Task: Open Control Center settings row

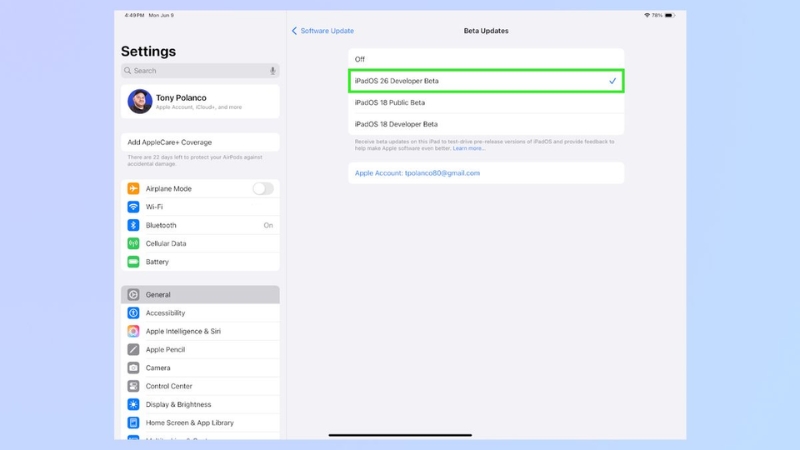Action: click(x=200, y=386)
